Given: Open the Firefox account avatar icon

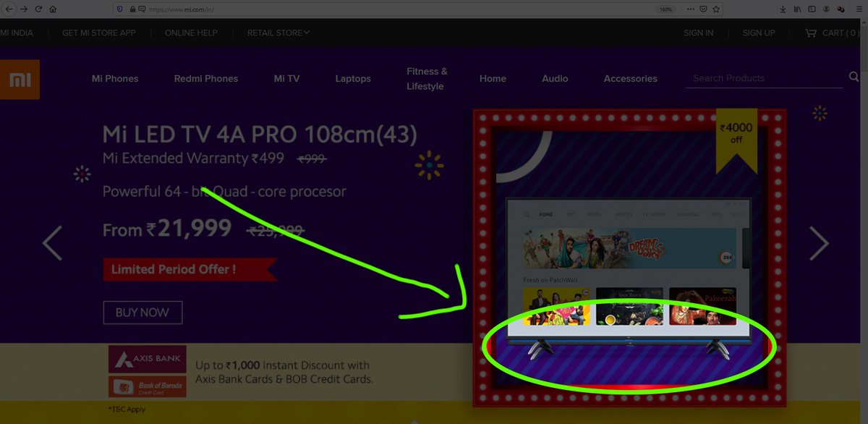Looking at the screenshot, I should (x=827, y=9).
